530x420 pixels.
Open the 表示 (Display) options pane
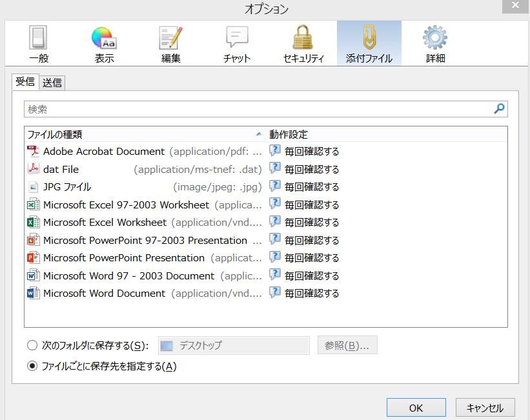(104, 43)
